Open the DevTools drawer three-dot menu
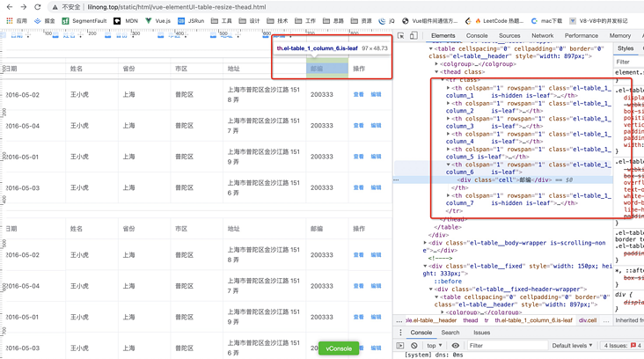Screen dimensions: 644x359 pos(400,333)
